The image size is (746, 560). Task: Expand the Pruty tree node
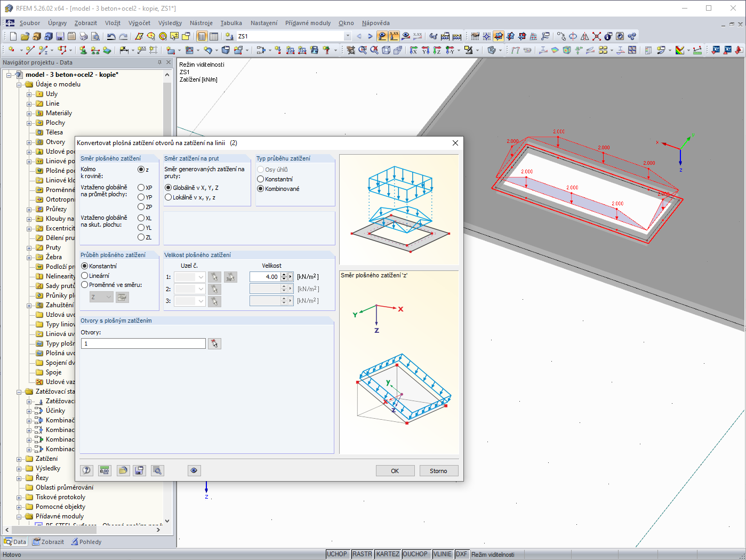(29, 247)
